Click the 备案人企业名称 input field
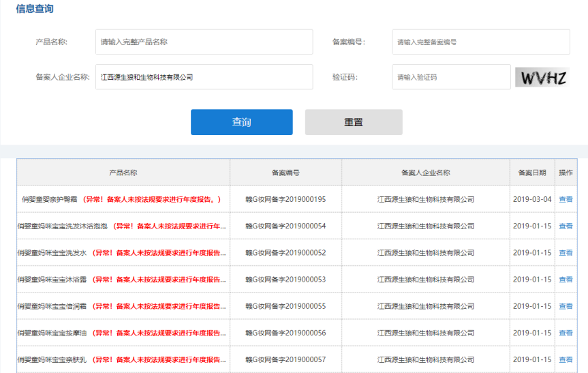This screenshot has height=373, width=588. pos(204,77)
